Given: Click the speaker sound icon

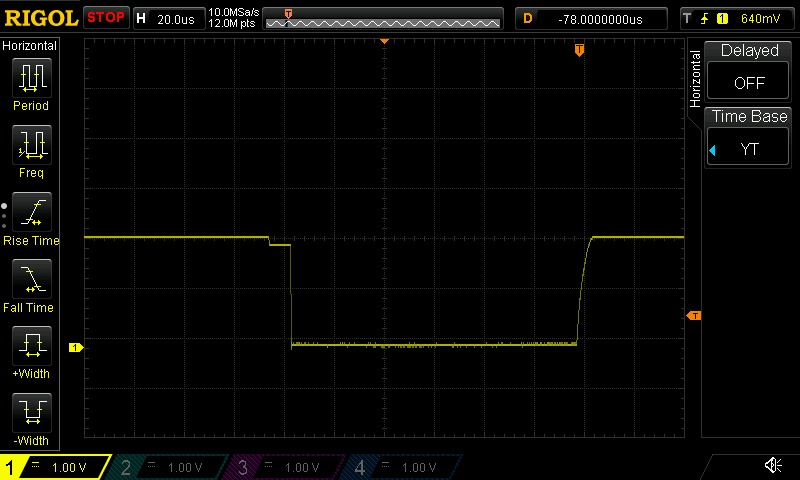Looking at the screenshot, I should pyautogui.click(x=773, y=466).
